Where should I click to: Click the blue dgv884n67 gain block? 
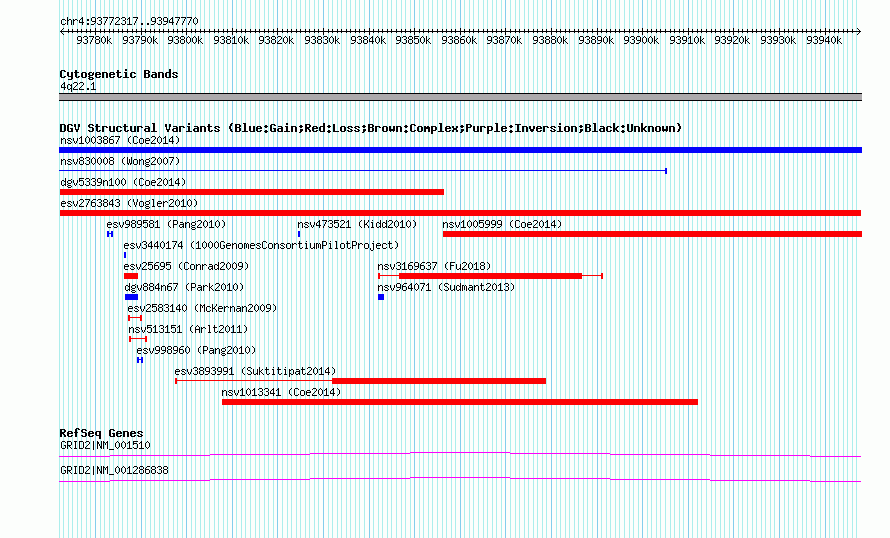point(132,297)
